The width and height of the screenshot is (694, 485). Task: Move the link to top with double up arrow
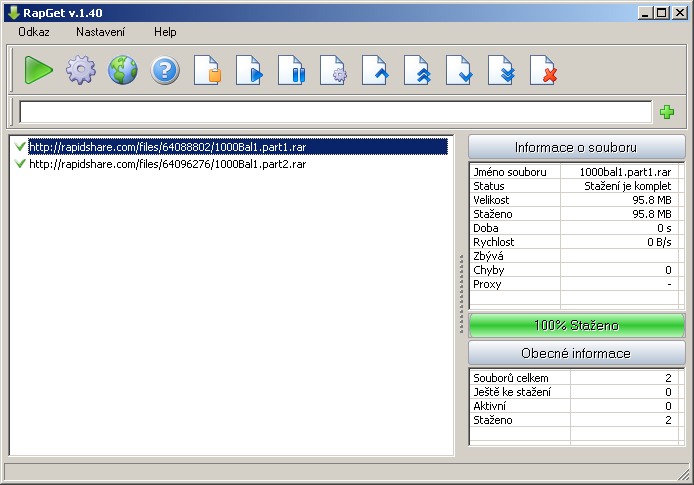point(417,70)
